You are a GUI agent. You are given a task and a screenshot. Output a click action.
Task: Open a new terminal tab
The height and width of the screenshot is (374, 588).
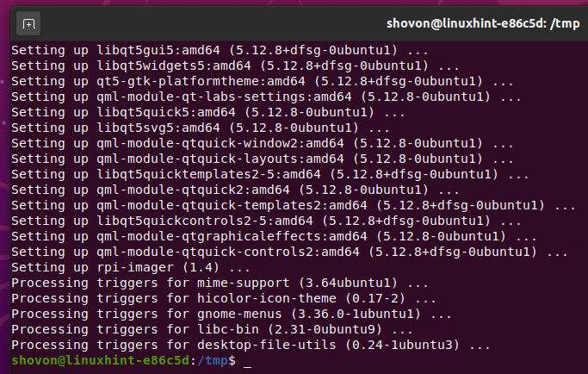point(28,22)
